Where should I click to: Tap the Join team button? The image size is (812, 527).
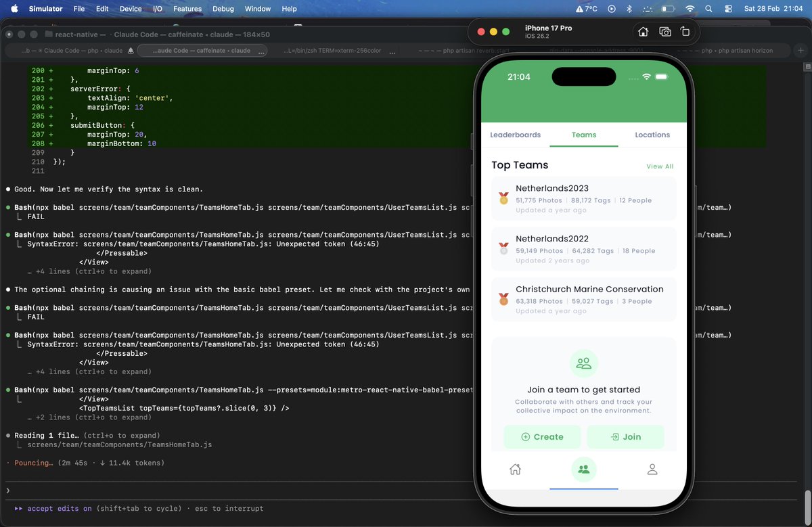click(625, 437)
